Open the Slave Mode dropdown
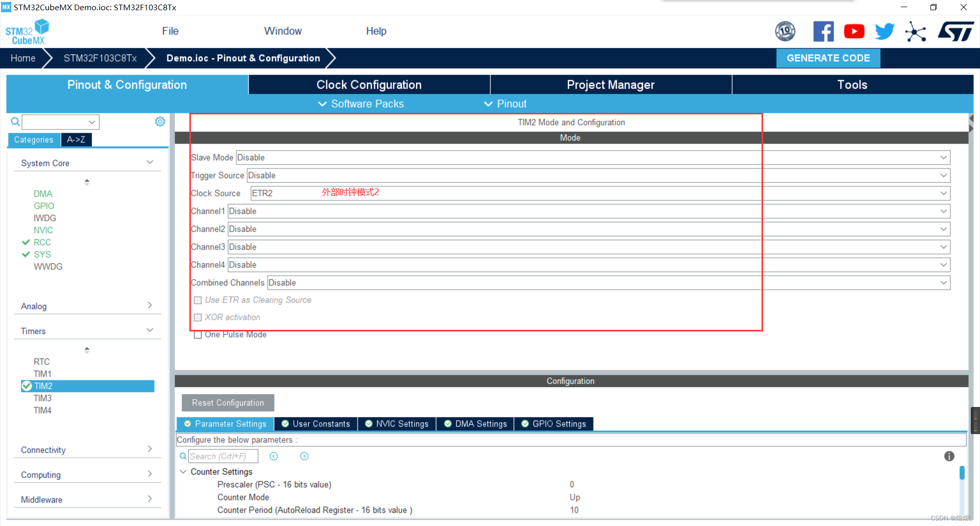Screen dimensions: 980x526 593,157
